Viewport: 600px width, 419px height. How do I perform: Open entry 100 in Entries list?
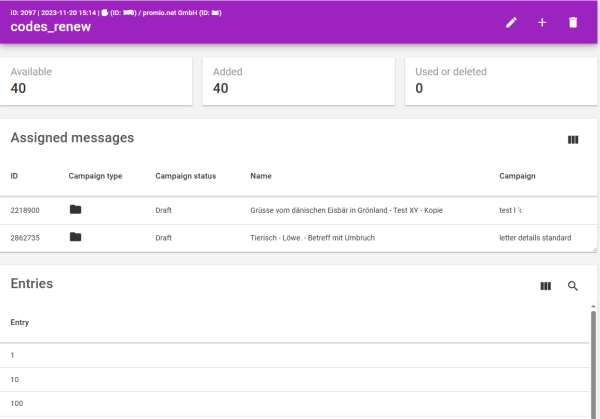coord(17,404)
